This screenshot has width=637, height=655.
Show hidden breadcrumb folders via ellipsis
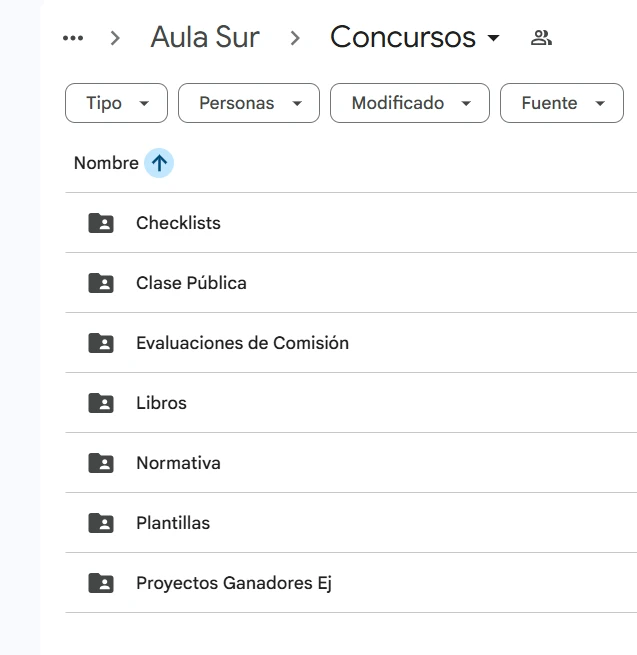[x=73, y=38]
